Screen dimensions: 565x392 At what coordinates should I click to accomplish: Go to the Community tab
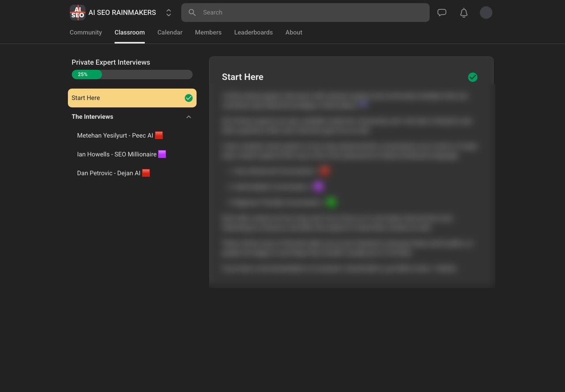pyautogui.click(x=86, y=32)
